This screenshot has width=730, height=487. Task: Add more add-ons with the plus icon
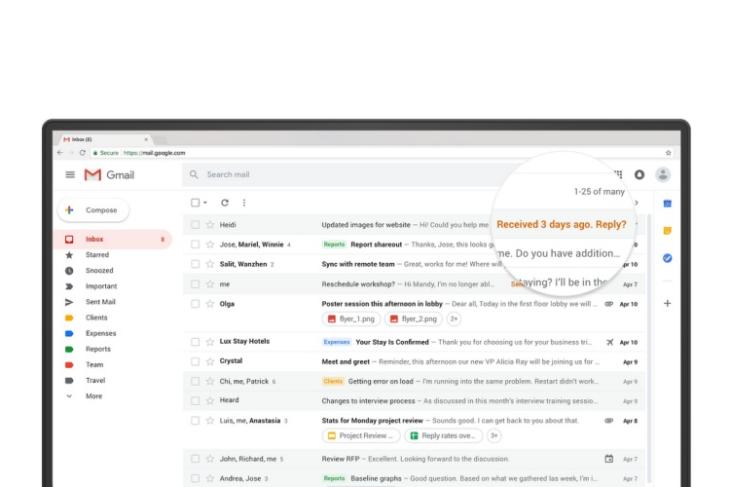[x=667, y=303]
